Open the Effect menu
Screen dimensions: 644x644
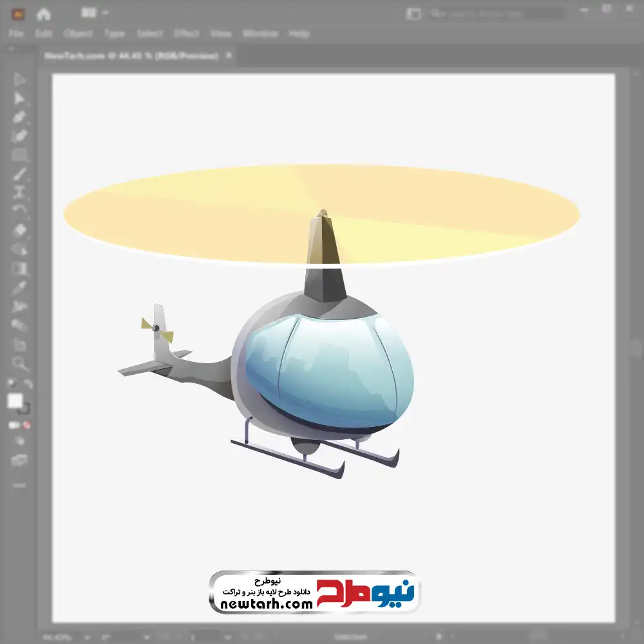pos(187,33)
